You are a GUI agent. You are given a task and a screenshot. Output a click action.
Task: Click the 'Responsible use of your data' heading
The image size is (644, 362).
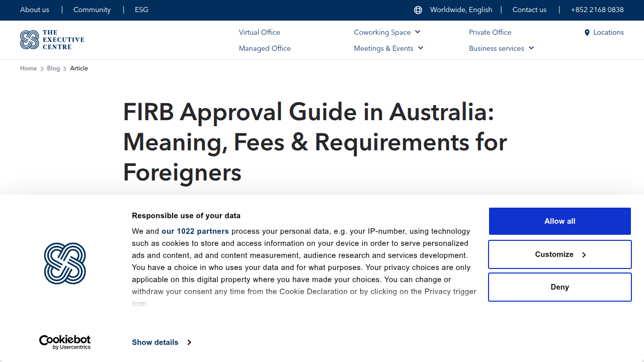pos(186,216)
